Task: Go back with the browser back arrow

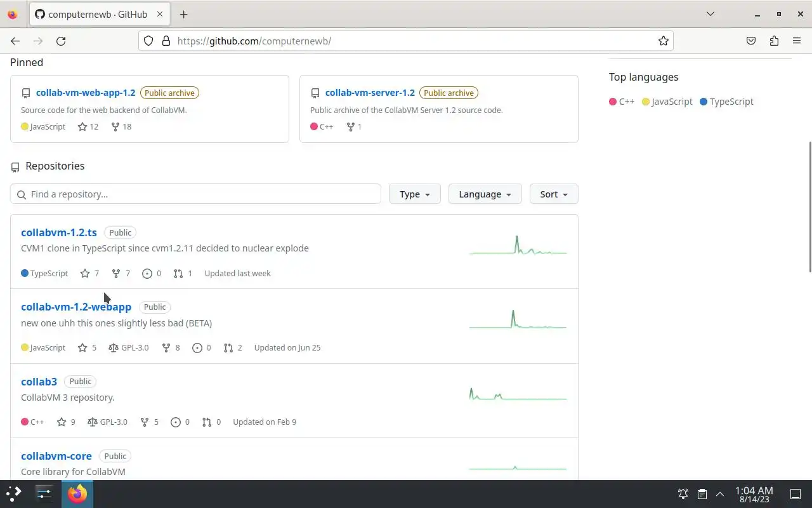Action: [15, 41]
